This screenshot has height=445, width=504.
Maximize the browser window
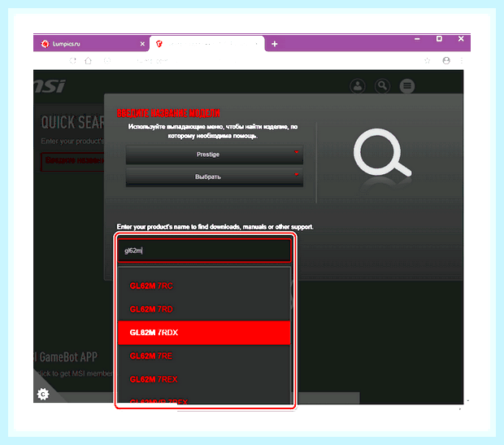point(439,39)
